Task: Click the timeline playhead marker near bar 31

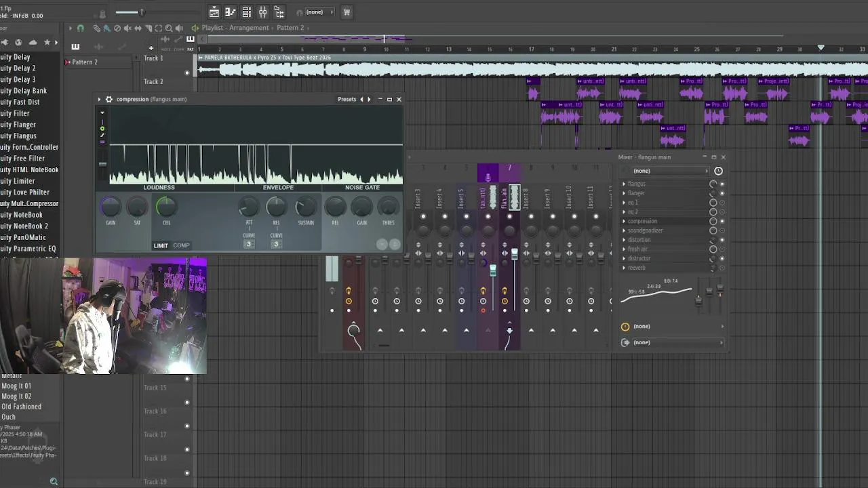Action: coord(821,48)
